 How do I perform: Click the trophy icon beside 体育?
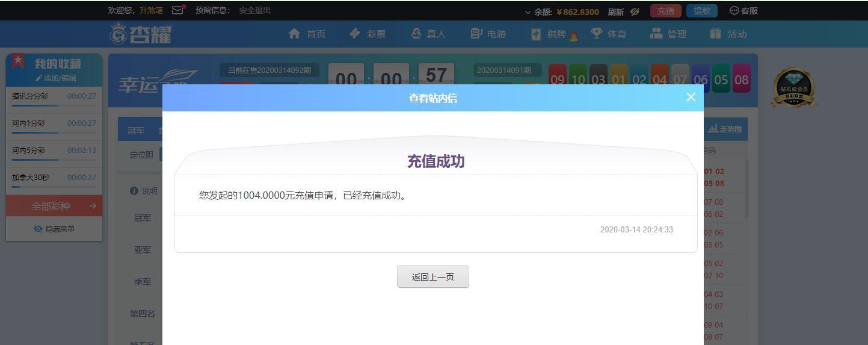tap(596, 34)
